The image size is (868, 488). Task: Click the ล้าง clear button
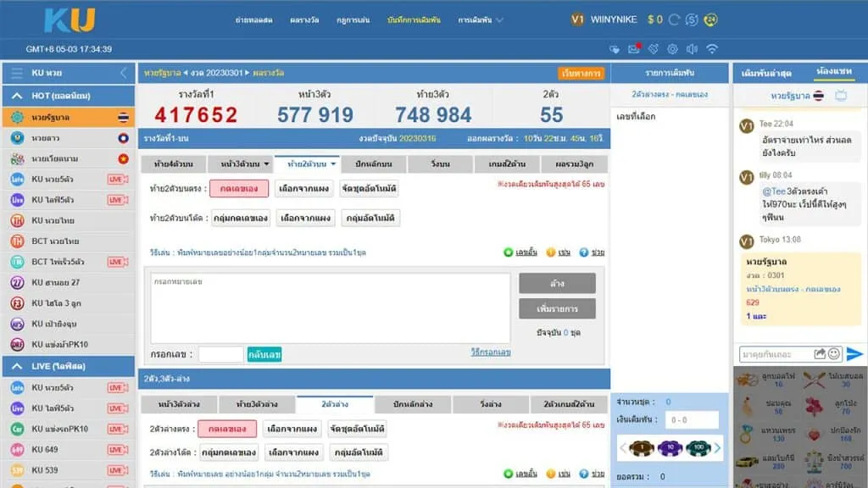pos(557,283)
